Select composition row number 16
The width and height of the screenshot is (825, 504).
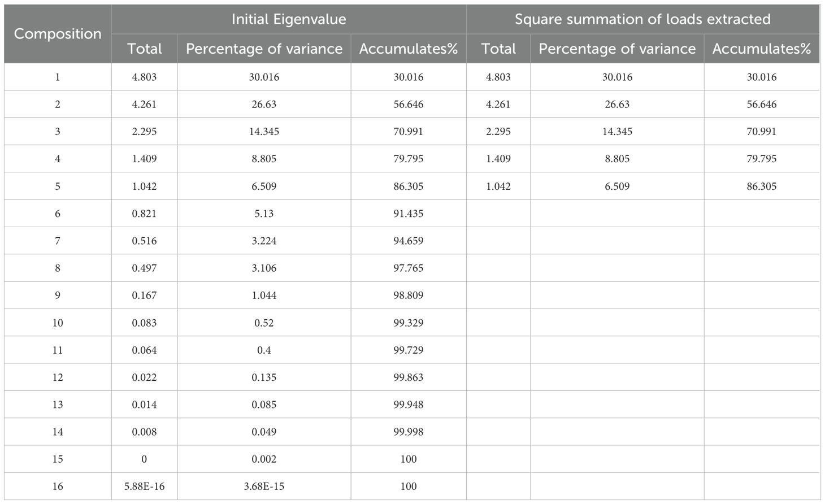(58, 486)
